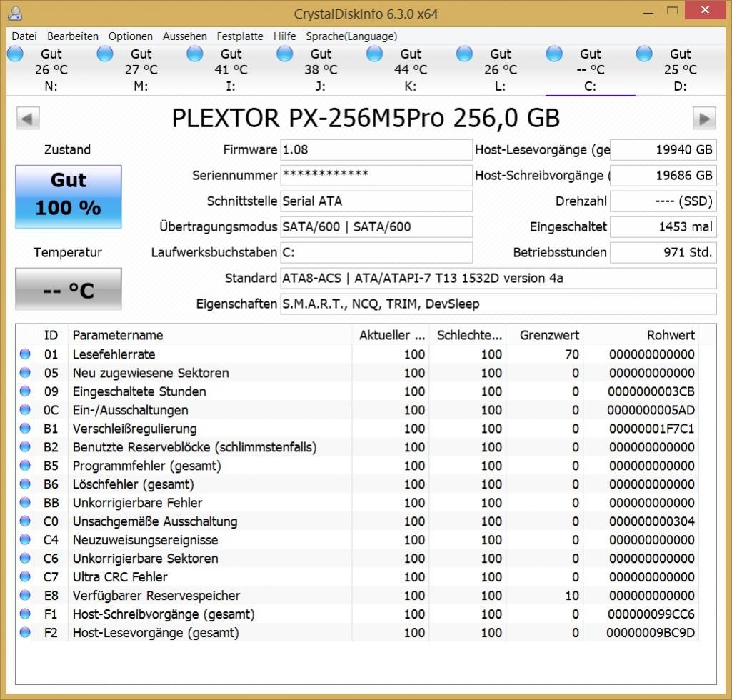Select drive D: showing 25 °C

click(x=681, y=69)
